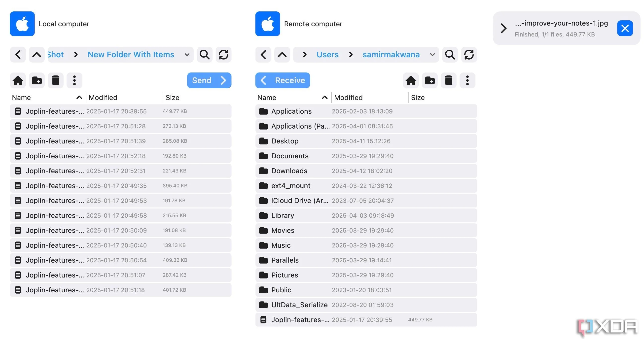Go to home folder on Remote computer

[x=411, y=80]
